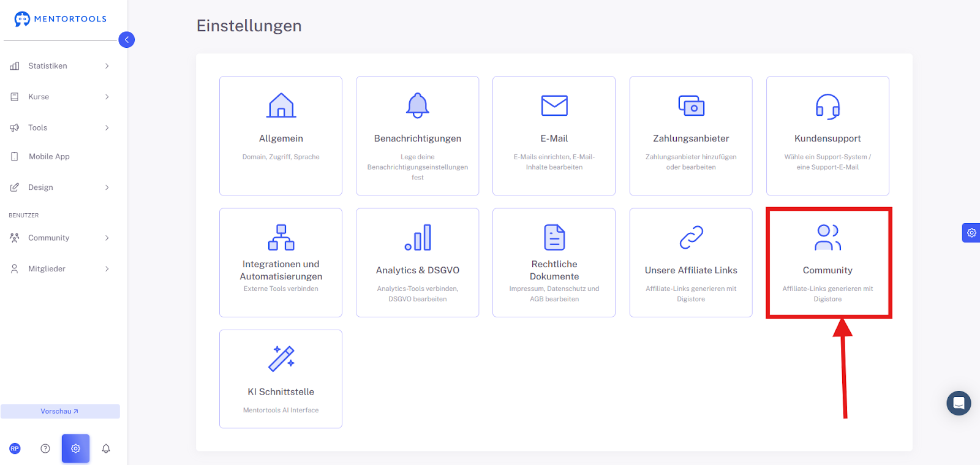980x465 pixels.
Task: Click the Integrationen network icon
Action: coord(281,237)
